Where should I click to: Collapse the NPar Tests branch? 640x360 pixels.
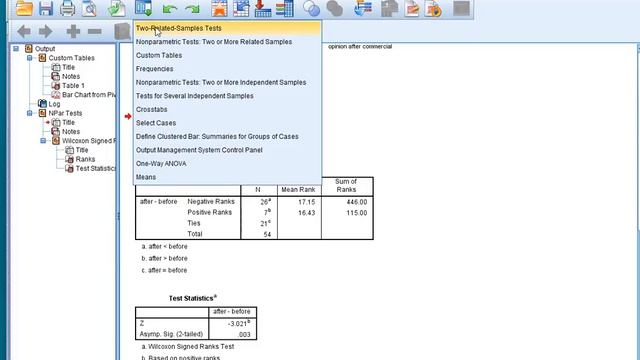tap(29, 113)
